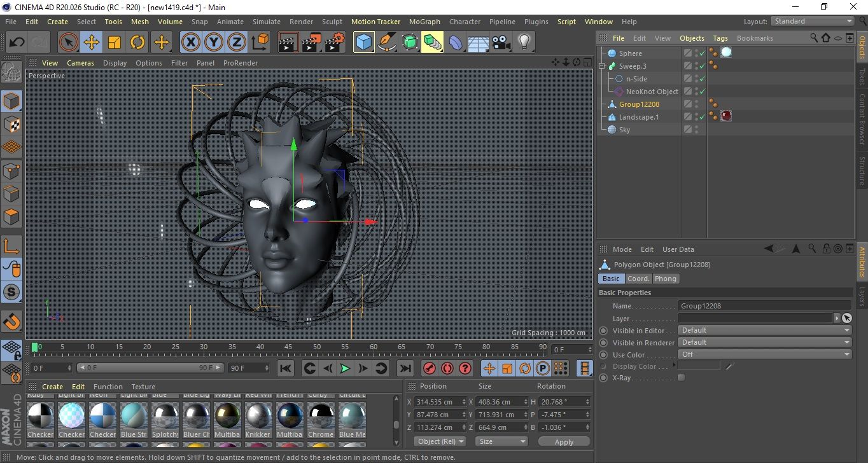Open the MoGraph menu

(x=424, y=22)
